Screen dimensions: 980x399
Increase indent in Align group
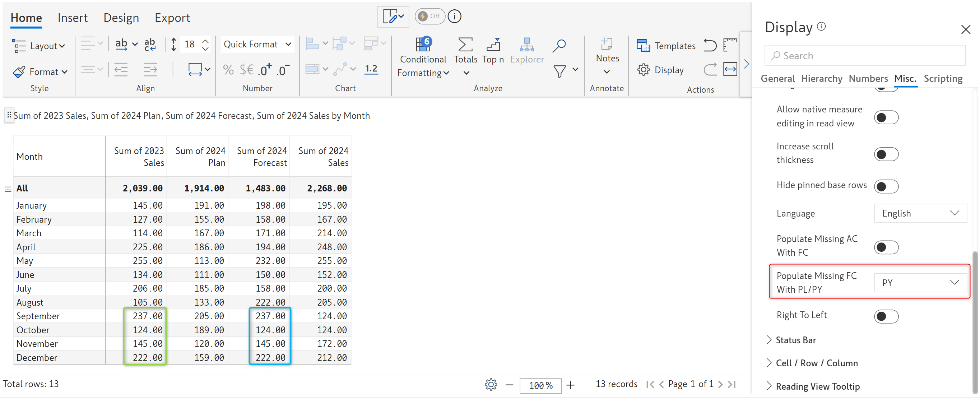pyautogui.click(x=151, y=70)
